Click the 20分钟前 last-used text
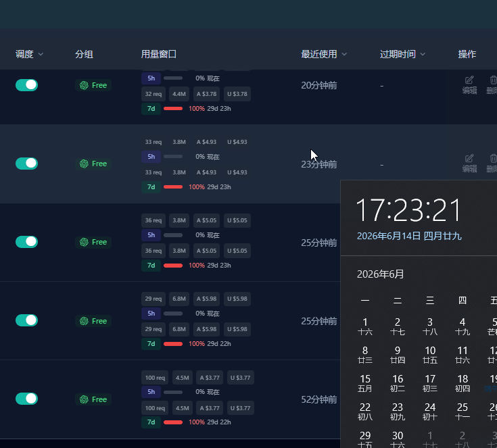 point(319,85)
